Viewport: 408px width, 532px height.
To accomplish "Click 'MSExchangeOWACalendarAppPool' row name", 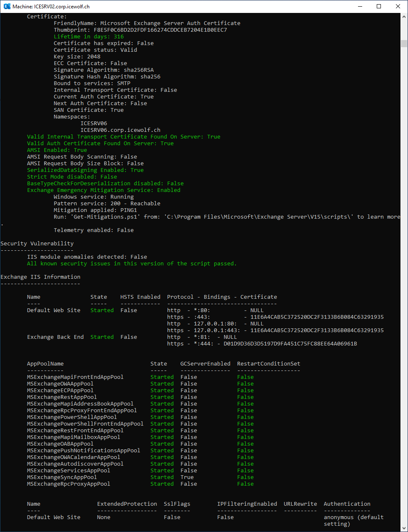I will tap(74, 457).
